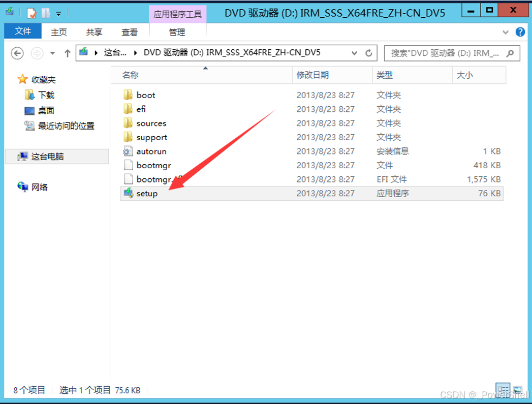The image size is (532, 404).
Task: Click the 418 KB size cell
Action: click(x=487, y=165)
